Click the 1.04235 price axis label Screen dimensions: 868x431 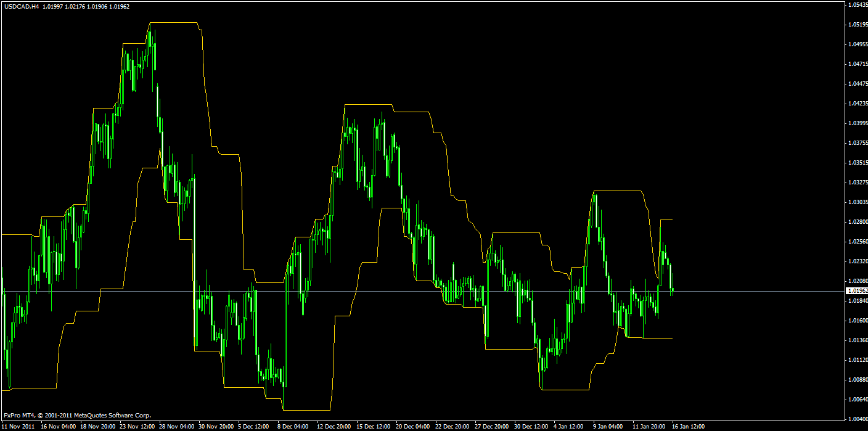click(858, 104)
